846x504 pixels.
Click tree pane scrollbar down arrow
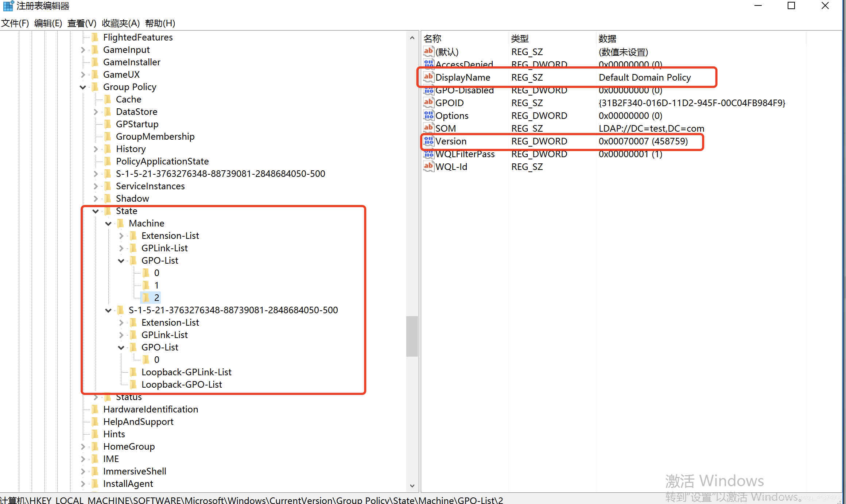click(412, 486)
